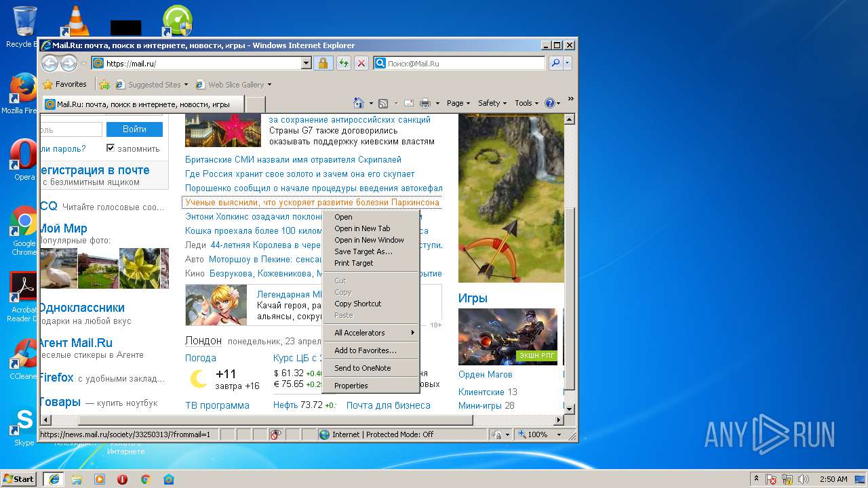Open the CCleaner desktop shortcut
This screenshot has width=868, height=488.
coord(23,359)
